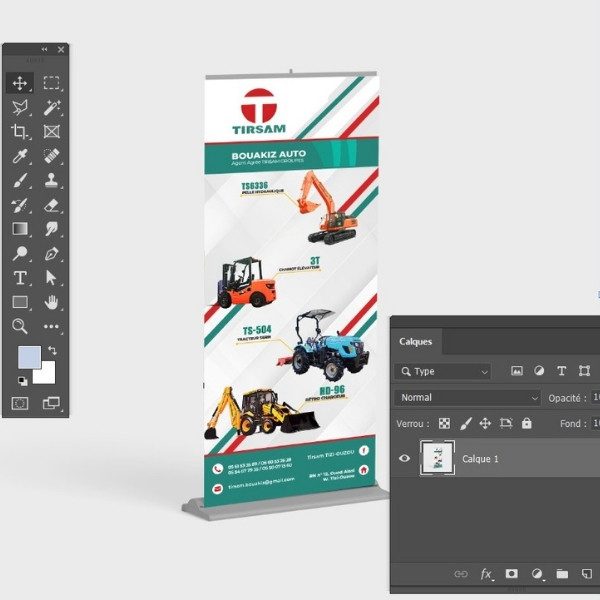Select the Rectangular Marquee tool
600x600 pixels.
pos(52,83)
